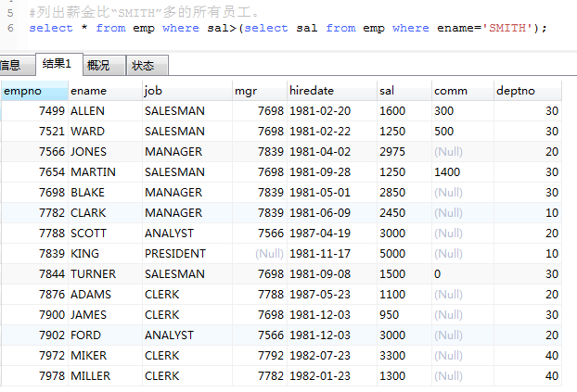
Task: Click deptno 40 in MILLER row
Action: [528, 376]
